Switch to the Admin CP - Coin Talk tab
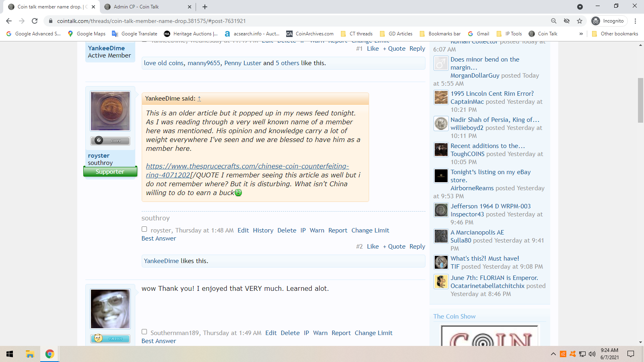Image resolution: width=644 pixels, height=362 pixels. [x=145, y=7]
